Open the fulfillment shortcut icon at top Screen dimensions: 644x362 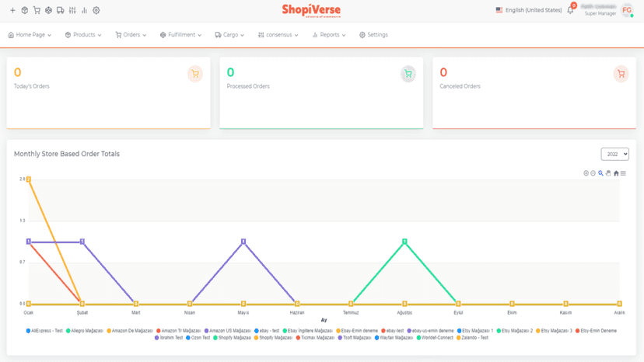[48, 10]
